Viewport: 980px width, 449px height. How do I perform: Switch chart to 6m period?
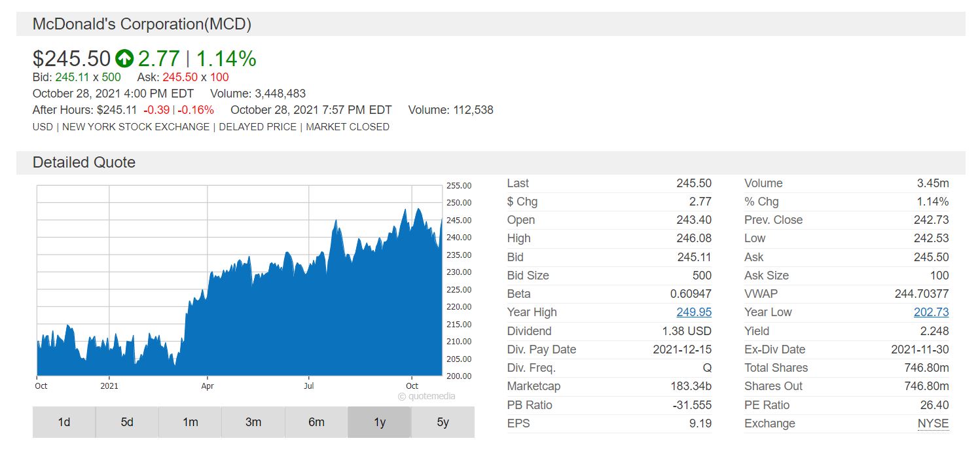pos(316,422)
